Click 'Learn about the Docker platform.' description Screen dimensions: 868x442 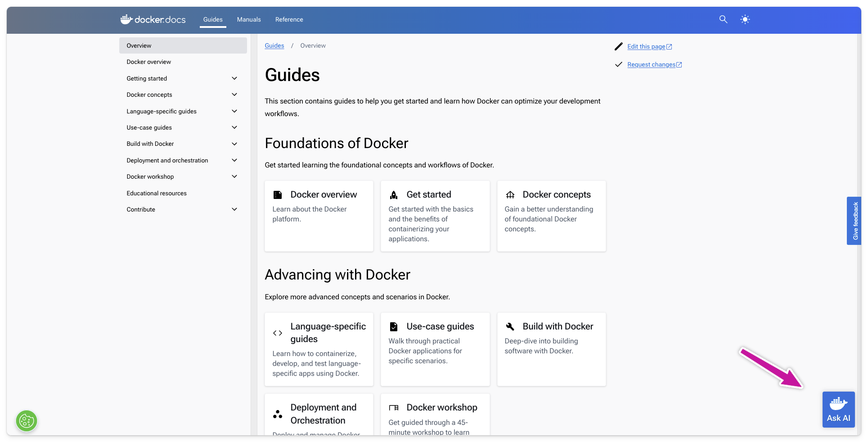tap(310, 214)
